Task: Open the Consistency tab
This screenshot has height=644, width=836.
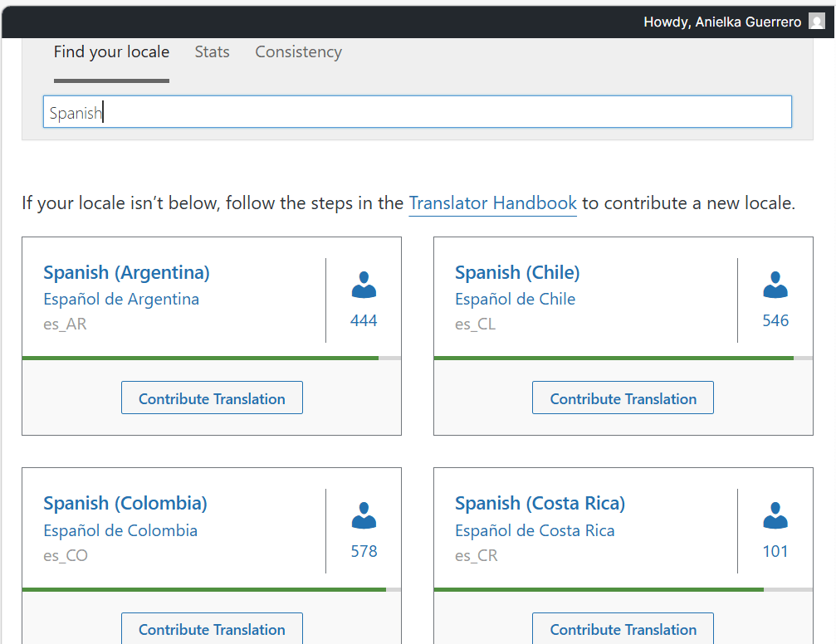Action: (x=298, y=52)
